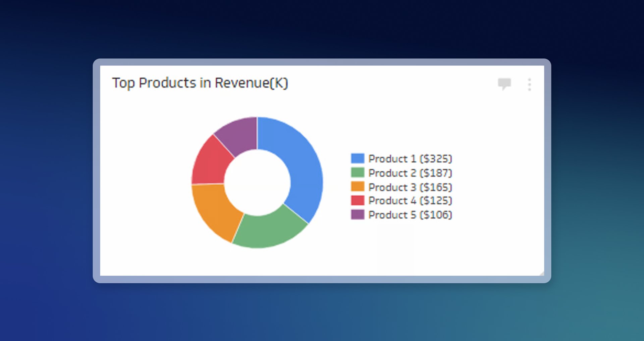Click the Top Products in Revenue(K) title
This screenshot has height=341, width=644.
(x=200, y=83)
